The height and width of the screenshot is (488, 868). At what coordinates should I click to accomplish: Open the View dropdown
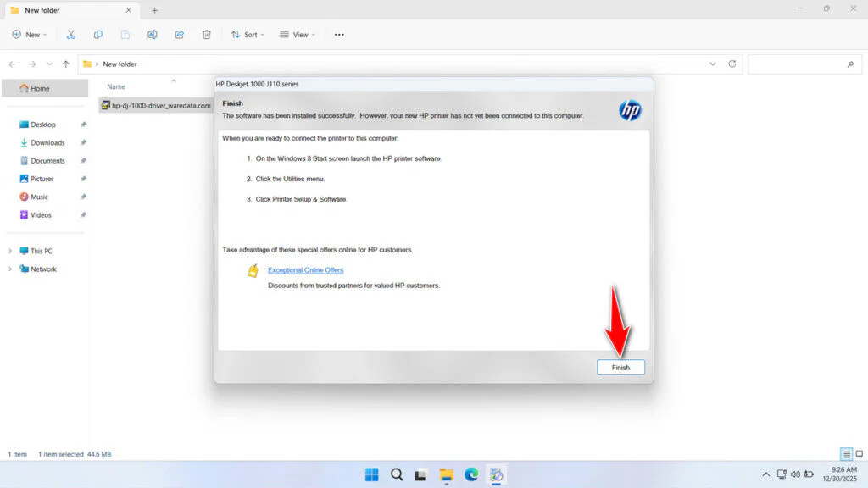[x=297, y=34]
